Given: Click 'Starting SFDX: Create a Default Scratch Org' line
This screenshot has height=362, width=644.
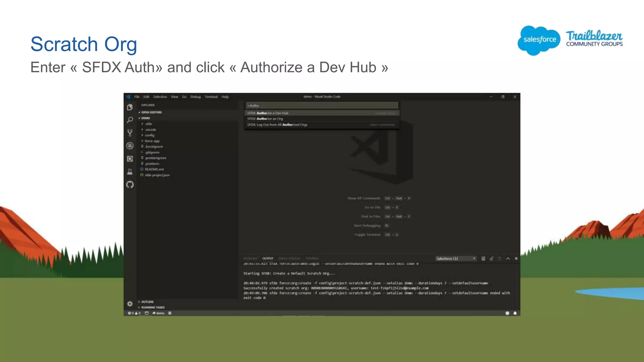Looking at the screenshot, I should click(289, 273).
